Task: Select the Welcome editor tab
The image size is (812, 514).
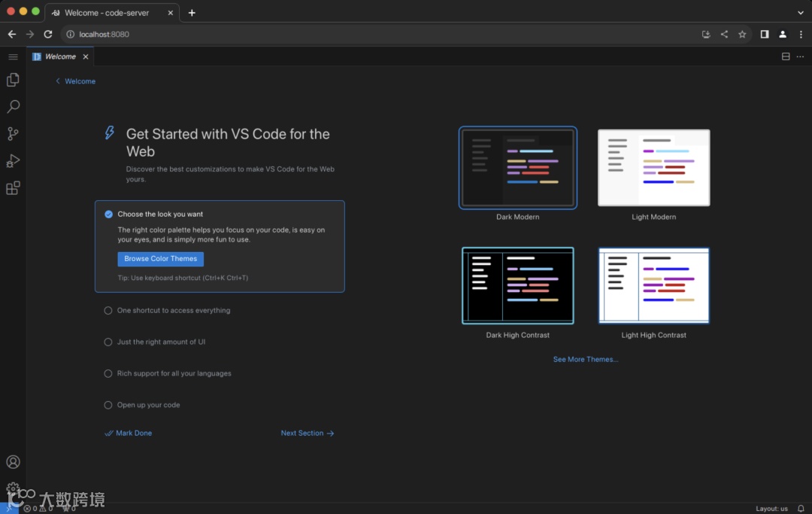Action: click(x=60, y=56)
